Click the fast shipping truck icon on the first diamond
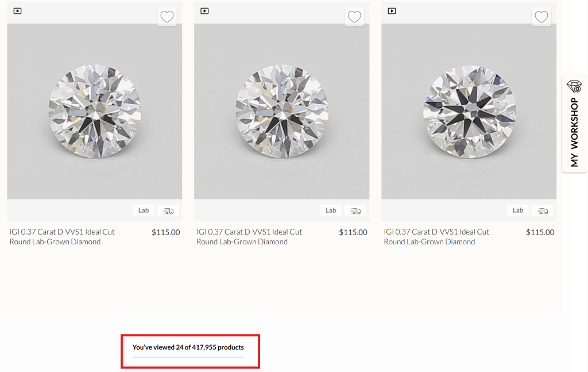Viewport: 588px width, 372px height. point(168,210)
